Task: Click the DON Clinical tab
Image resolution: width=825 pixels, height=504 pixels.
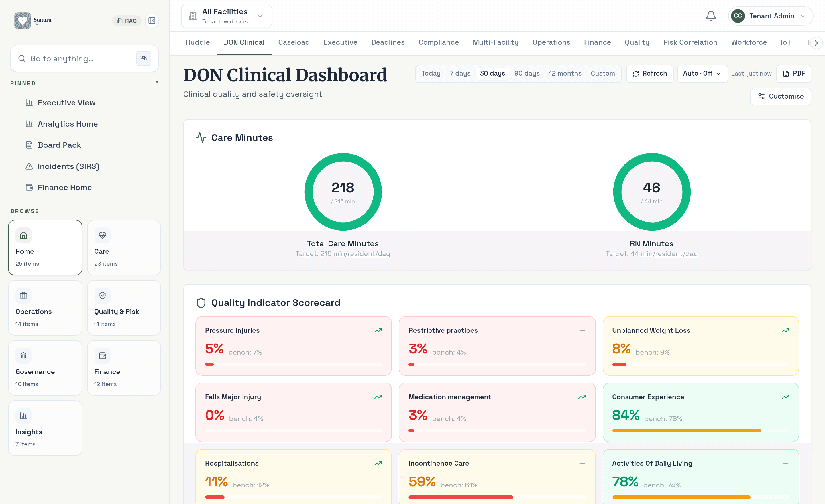Action: point(244,42)
